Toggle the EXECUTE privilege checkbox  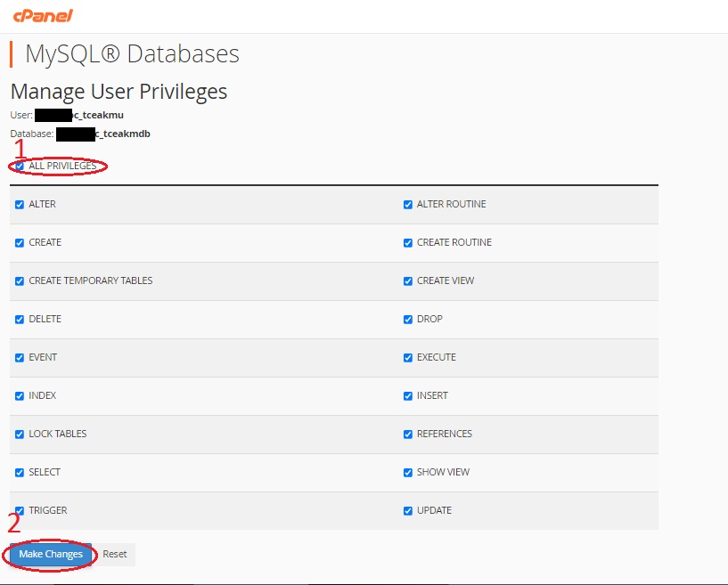(x=407, y=358)
